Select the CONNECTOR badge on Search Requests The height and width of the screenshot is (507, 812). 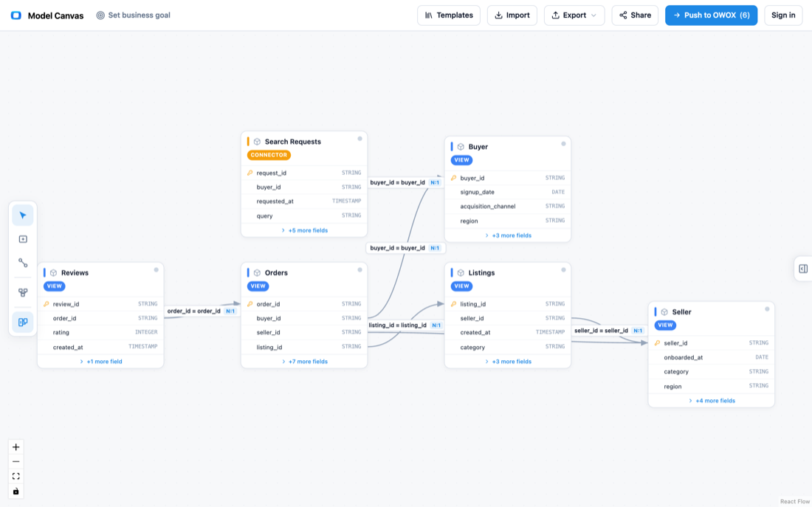point(269,155)
